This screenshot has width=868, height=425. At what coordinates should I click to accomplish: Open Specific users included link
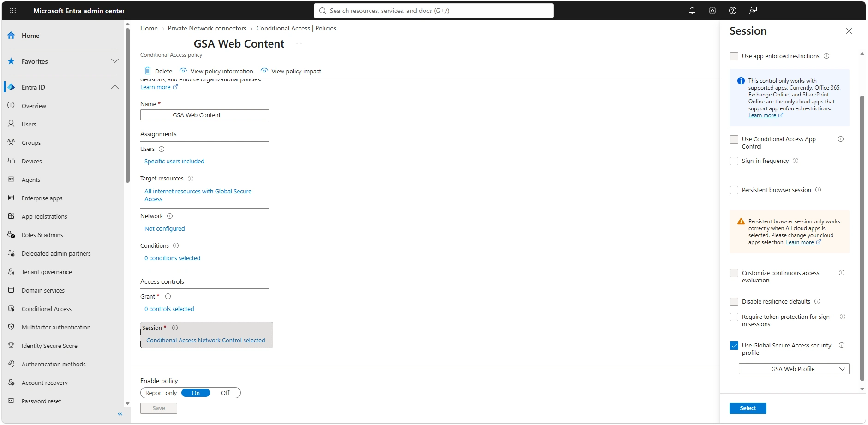point(174,162)
